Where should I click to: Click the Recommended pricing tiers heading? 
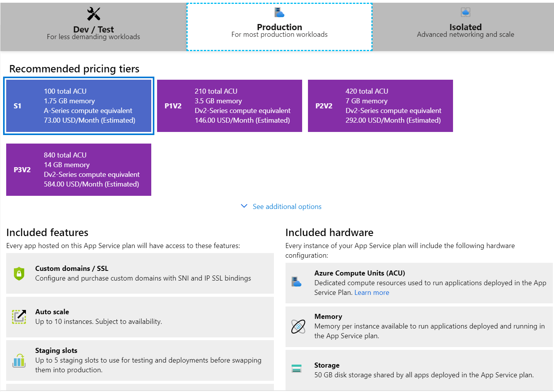click(74, 69)
